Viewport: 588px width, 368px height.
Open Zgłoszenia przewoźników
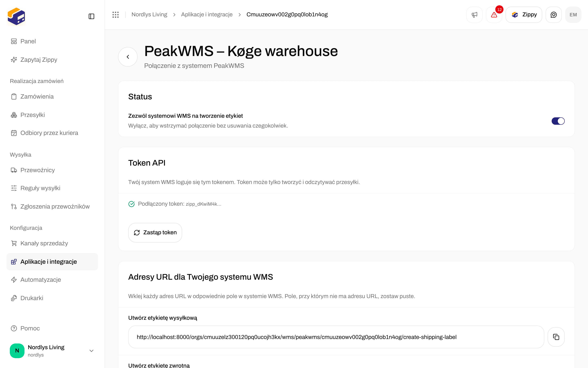52,206
